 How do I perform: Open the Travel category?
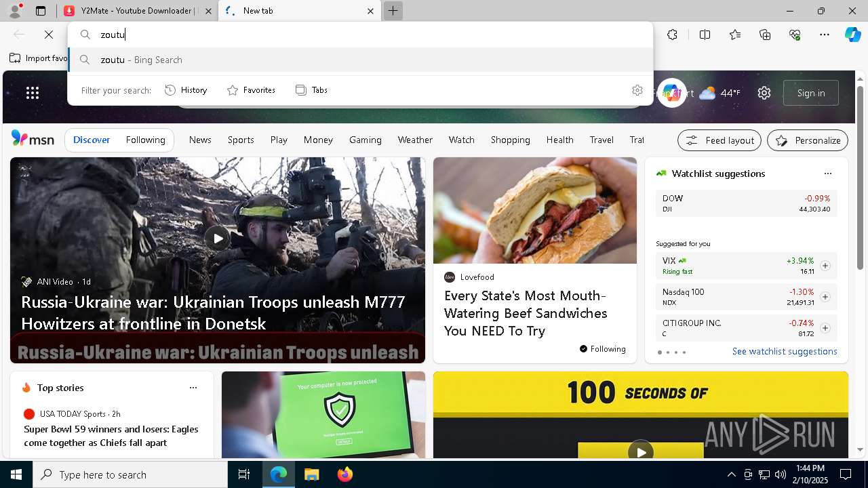coord(601,140)
